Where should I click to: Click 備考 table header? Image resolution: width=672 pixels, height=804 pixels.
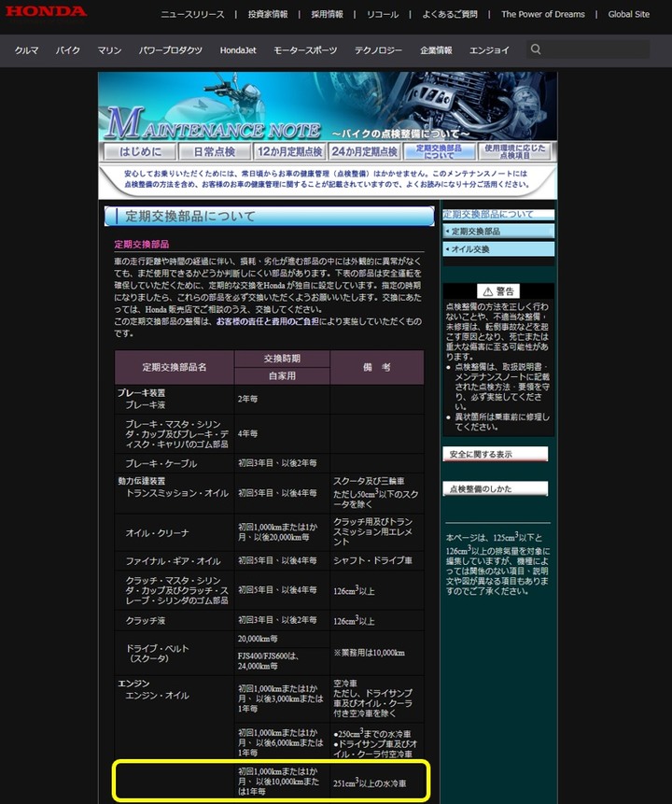377,367
